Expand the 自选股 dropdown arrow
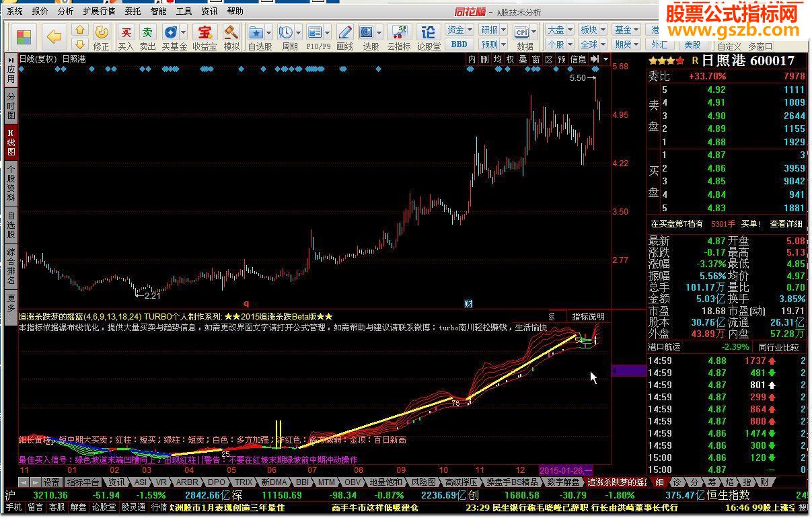This screenshot has height=518, width=812. [x=269, y=32]
